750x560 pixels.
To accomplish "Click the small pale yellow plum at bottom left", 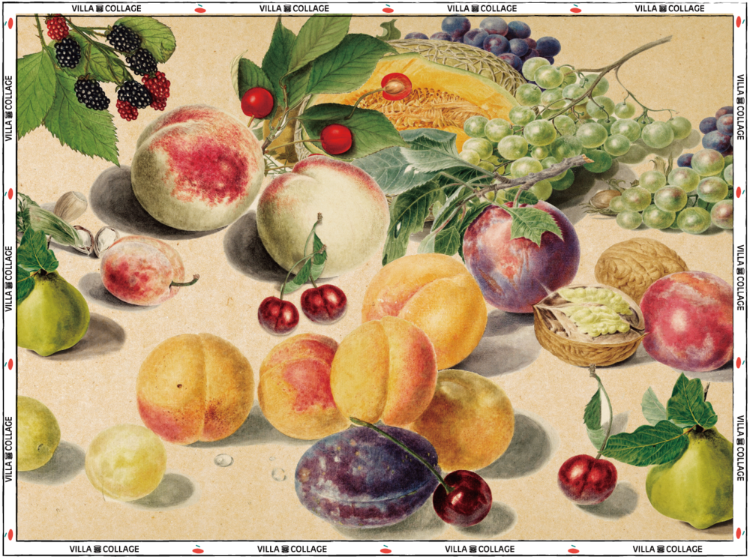I will pyautogui.click(x=125, y=461).
